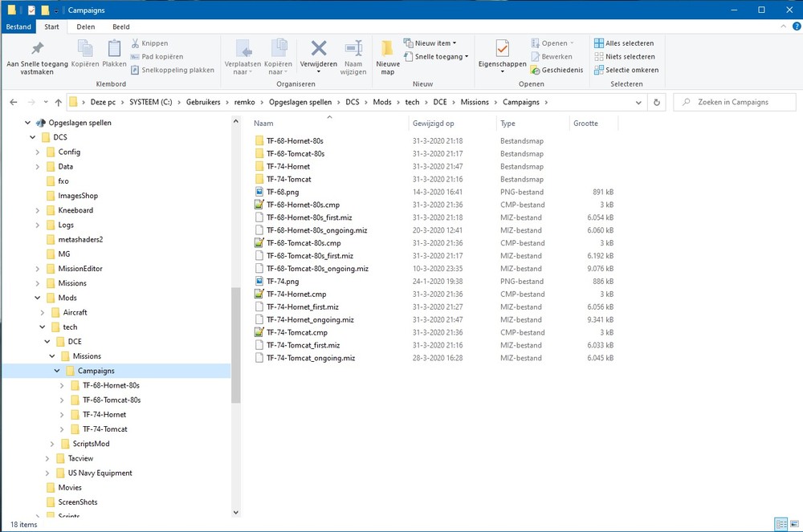Switch to details view layout icon
803x532 pixels.
[x=781, y=524]
